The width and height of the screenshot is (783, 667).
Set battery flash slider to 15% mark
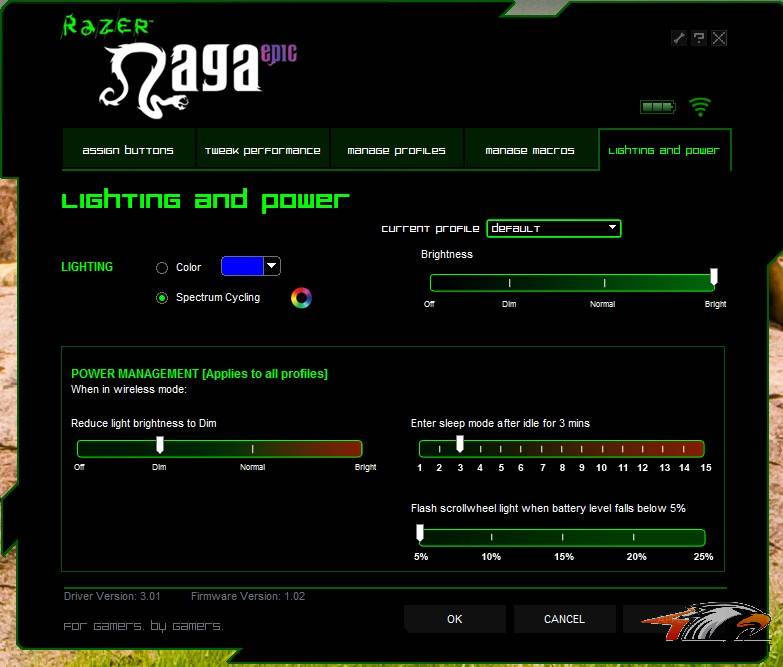click(563, 537)
